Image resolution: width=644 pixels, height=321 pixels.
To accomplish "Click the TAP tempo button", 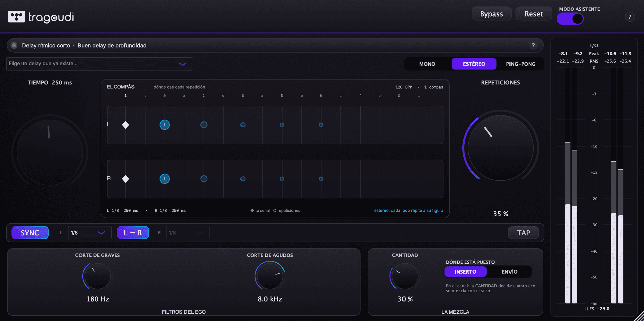I will [523, 233].
